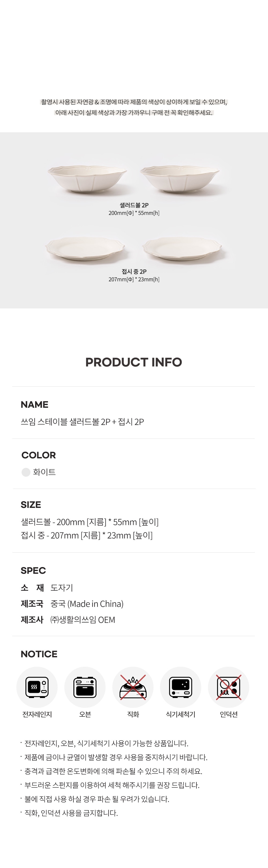Click the crossed-out induction (인덕션) icon

tap(229, 687)
